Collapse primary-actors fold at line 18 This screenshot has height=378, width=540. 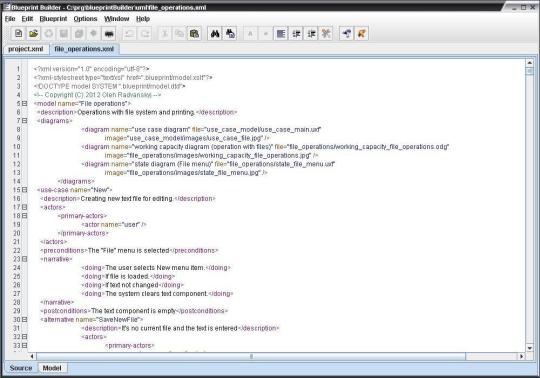coord(24,216)
